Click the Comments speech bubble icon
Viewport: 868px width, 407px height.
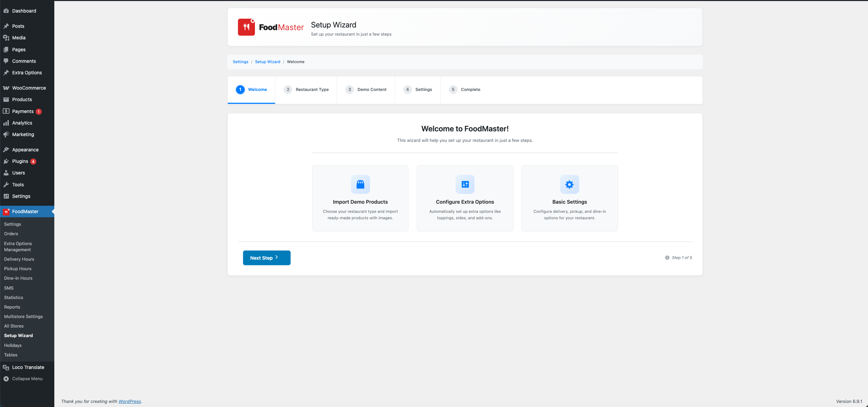(x=6, y=61)
